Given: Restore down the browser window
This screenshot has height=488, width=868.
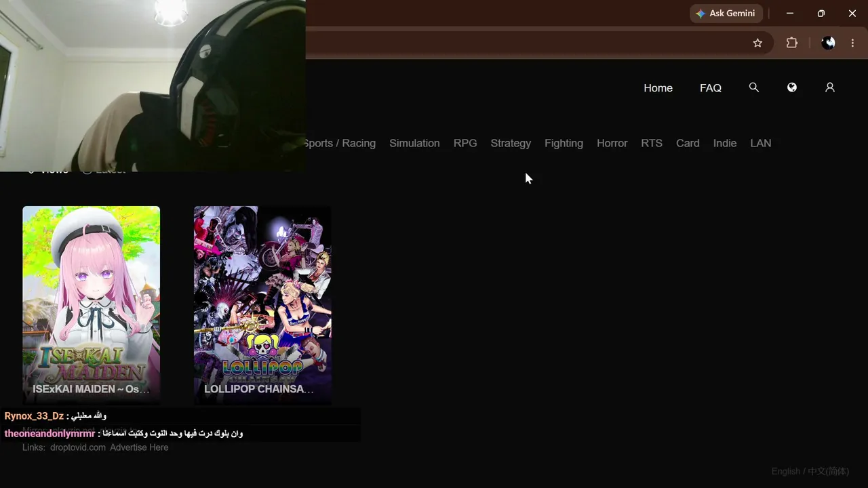Looking at the screenshot, I should 821,14.
